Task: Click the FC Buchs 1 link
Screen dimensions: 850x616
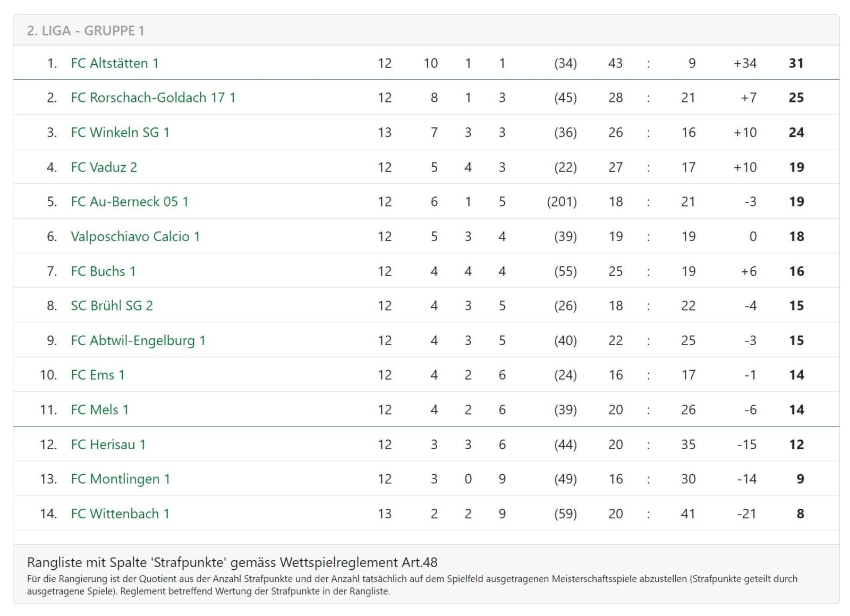Action: coord(103,271)
